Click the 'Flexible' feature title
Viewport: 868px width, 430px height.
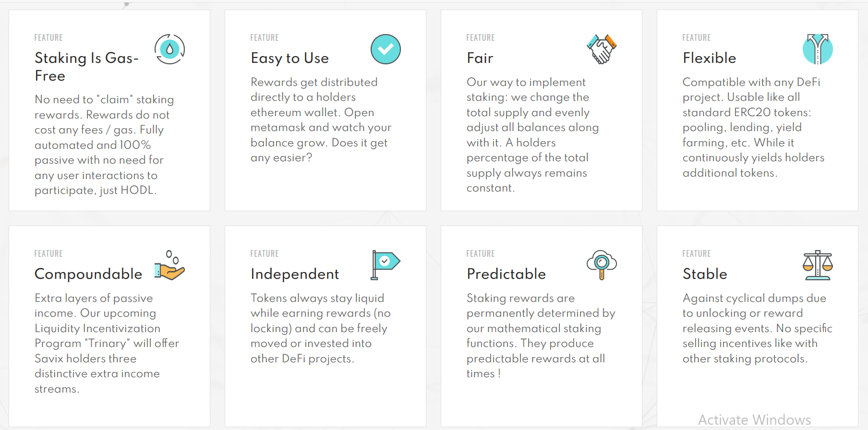point(709,58)
